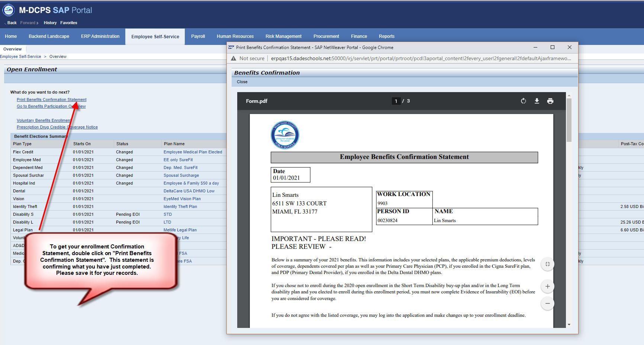Open the ERP Administration tab
The height and width of the screenshot is (345, 644).
[x=100, y=36]
